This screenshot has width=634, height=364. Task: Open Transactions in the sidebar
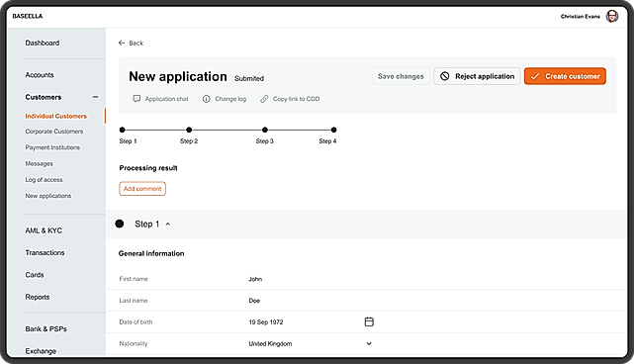45,253
